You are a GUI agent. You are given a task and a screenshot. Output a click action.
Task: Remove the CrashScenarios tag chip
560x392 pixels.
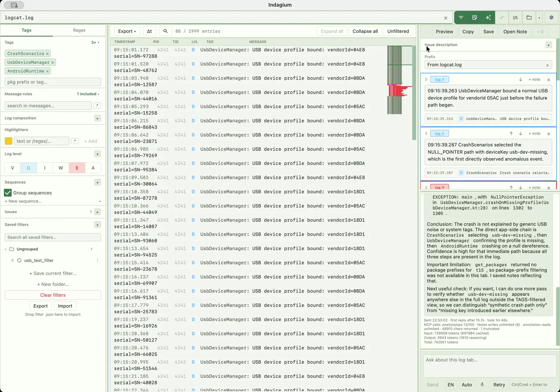click(47, 54)
